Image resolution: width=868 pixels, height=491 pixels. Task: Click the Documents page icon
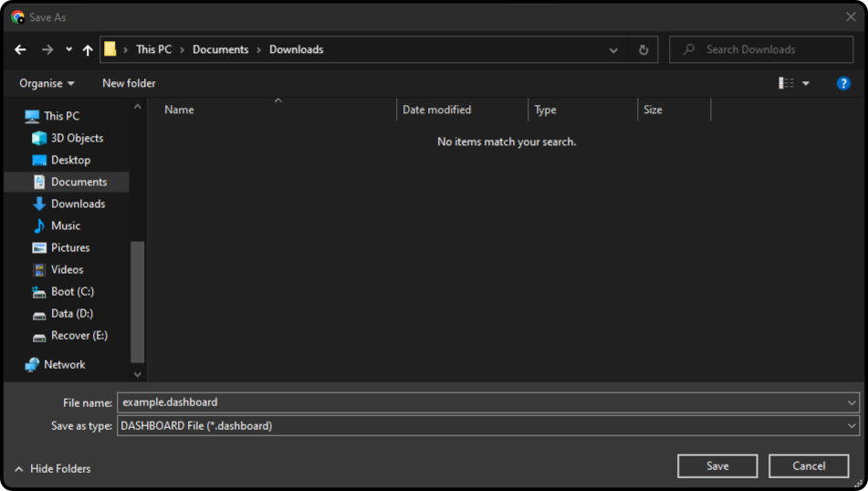click(x=38, y=183)
